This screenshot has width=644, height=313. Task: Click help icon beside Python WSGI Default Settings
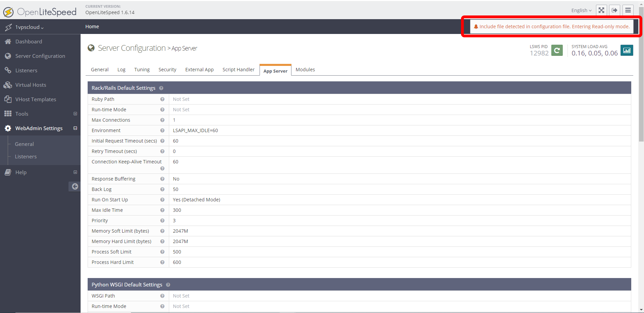[168, 285]
